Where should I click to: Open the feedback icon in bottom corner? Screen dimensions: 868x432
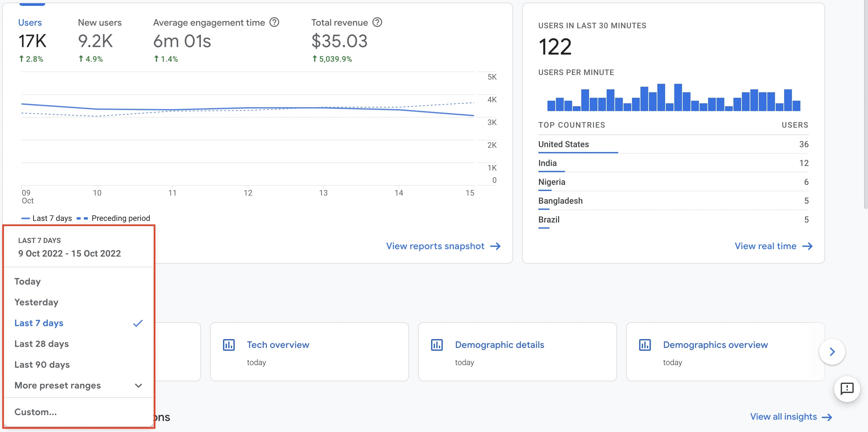click(847, 389)
